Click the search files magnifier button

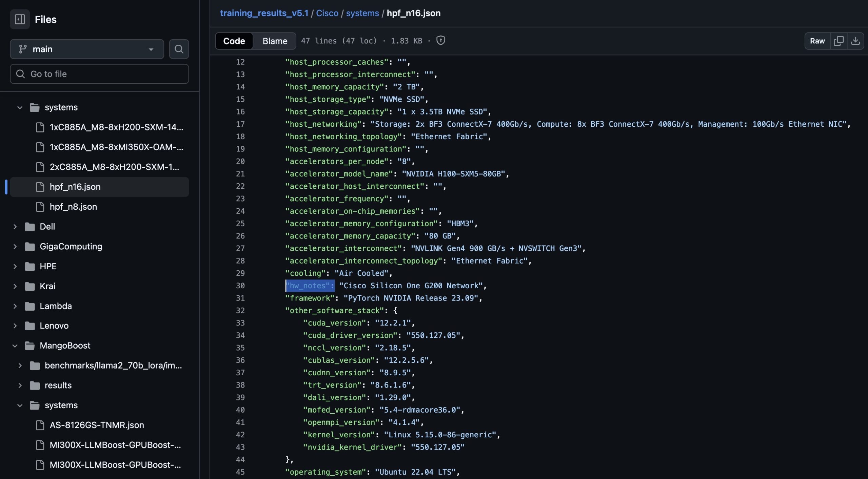click(179, 49)
